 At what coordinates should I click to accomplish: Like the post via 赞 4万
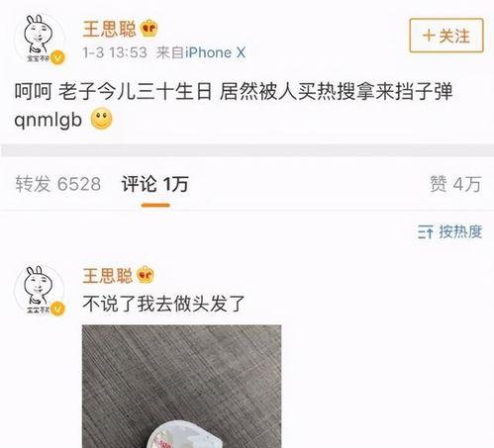(455, 184)
